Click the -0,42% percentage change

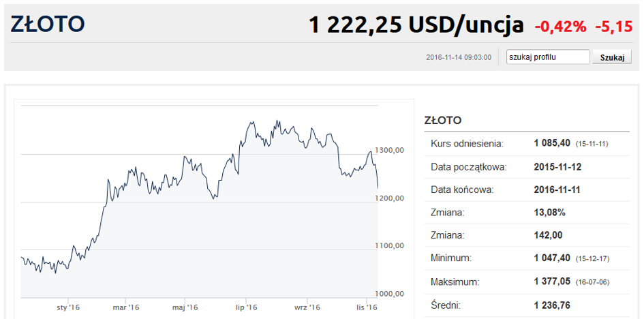coord(561,27)
